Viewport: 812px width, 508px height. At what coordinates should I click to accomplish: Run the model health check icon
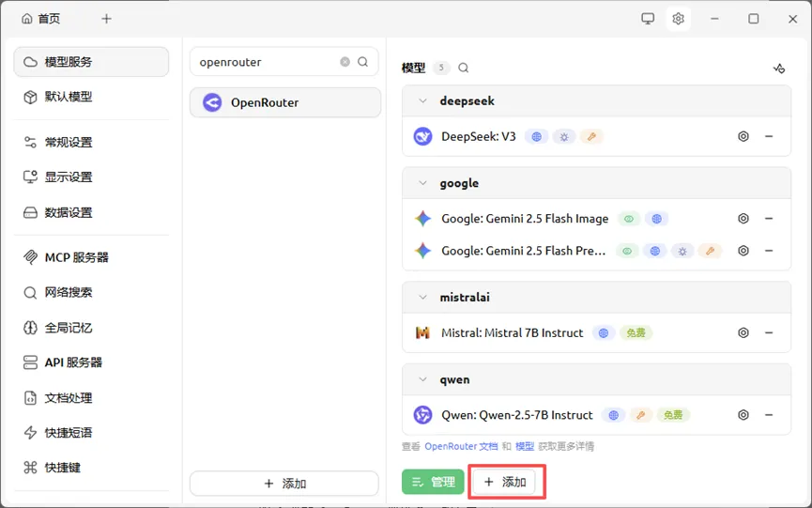click(779, 68)
